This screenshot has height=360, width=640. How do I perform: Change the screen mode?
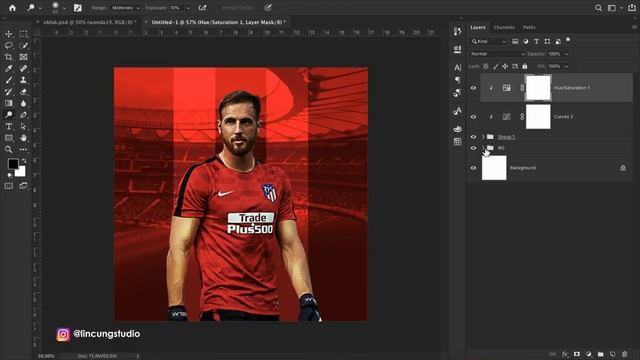23,186
